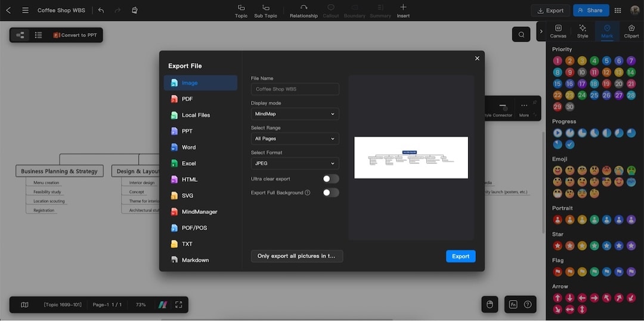The height and width of the screenshot is (322, 644).
Task: Undo the last action
Action: coord(101,10)
